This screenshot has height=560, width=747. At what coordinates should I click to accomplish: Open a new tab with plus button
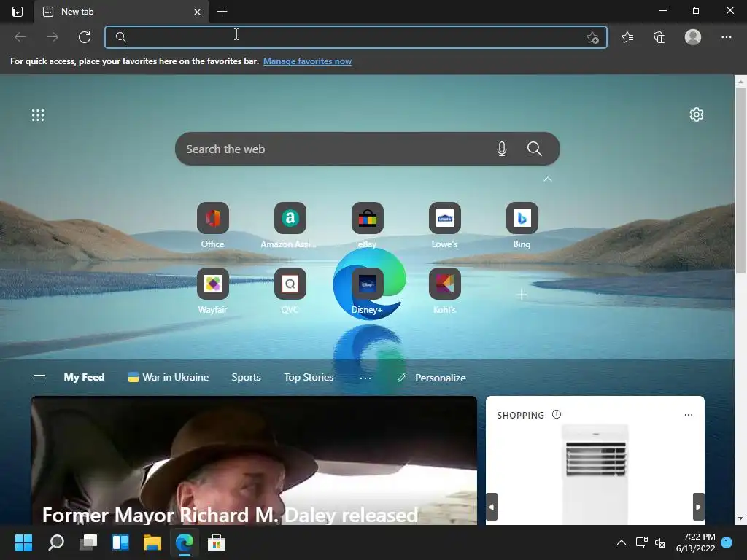pyautogui.click(x=222, y=12)
